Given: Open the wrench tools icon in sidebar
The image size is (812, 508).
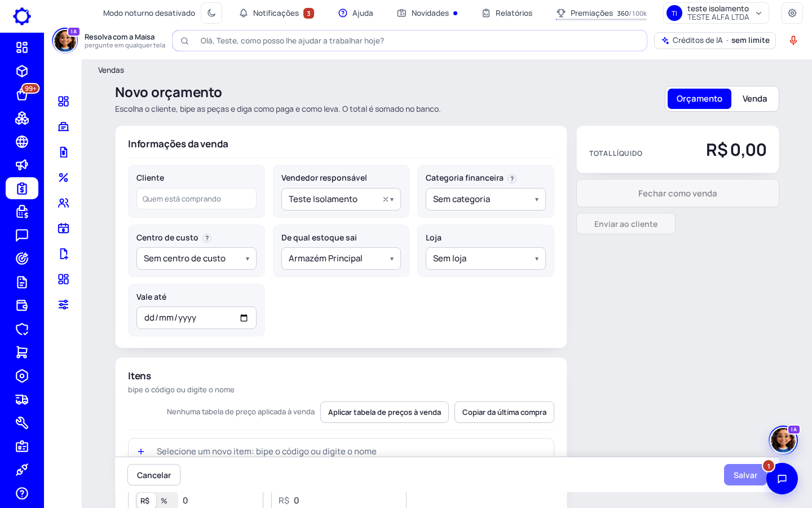Looking at the screenshot, I should (x=22, y=423).
